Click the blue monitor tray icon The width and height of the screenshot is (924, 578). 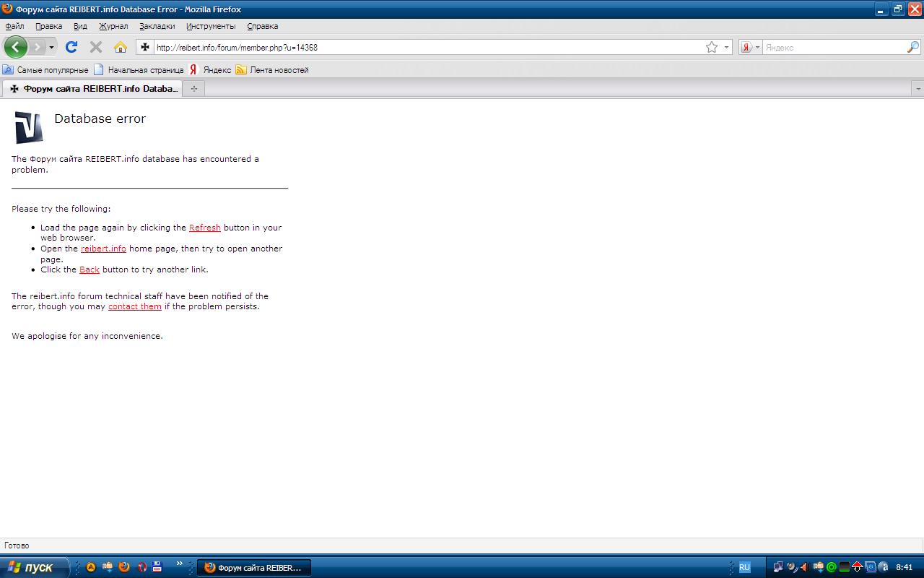click(x=871, y=567)
